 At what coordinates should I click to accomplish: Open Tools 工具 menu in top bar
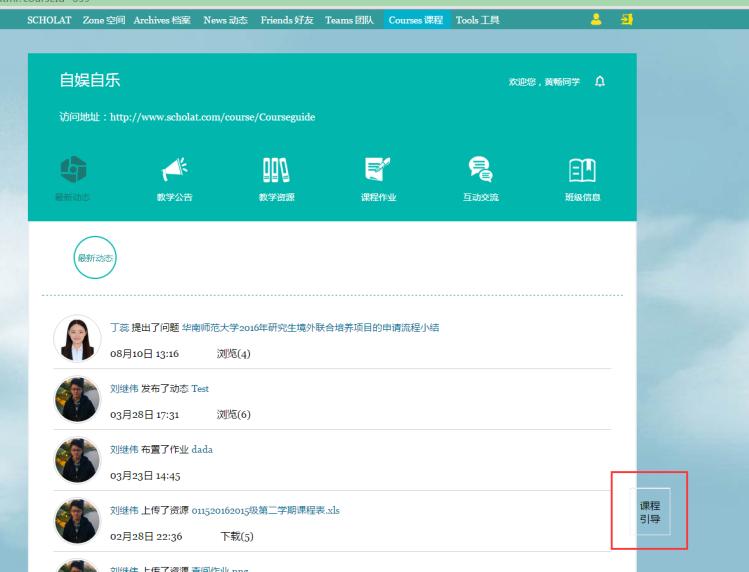[477, 21]
